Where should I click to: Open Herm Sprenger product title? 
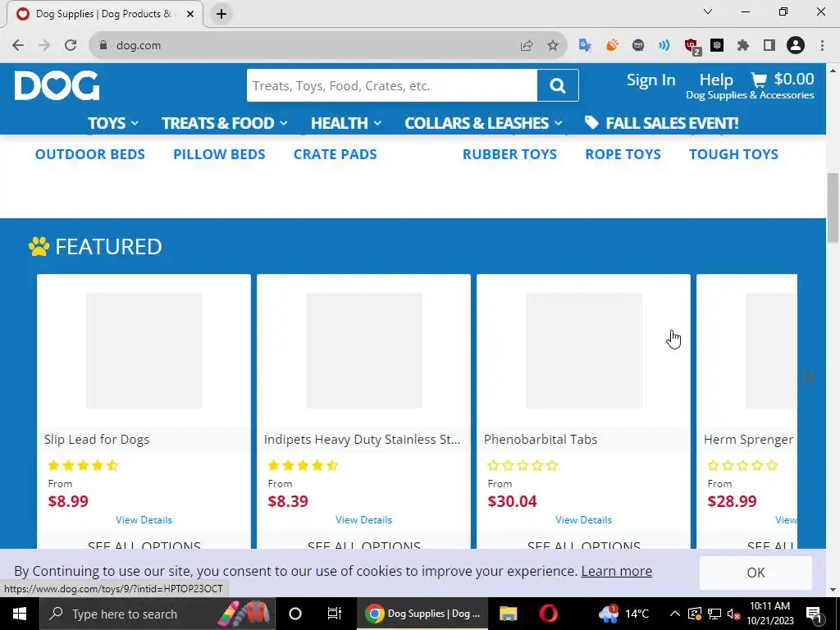tap(748, 440)
